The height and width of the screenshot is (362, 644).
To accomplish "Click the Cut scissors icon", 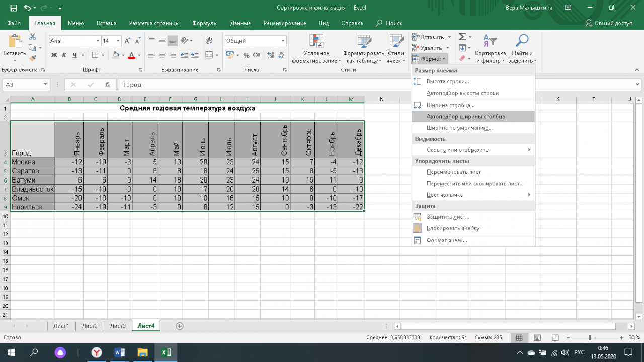I will click(x=33, y=37).
